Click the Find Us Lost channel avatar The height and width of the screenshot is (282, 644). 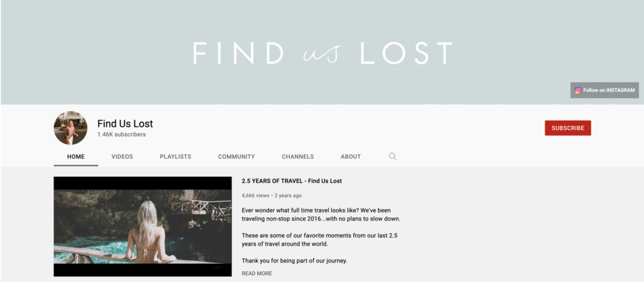[70, 128]
